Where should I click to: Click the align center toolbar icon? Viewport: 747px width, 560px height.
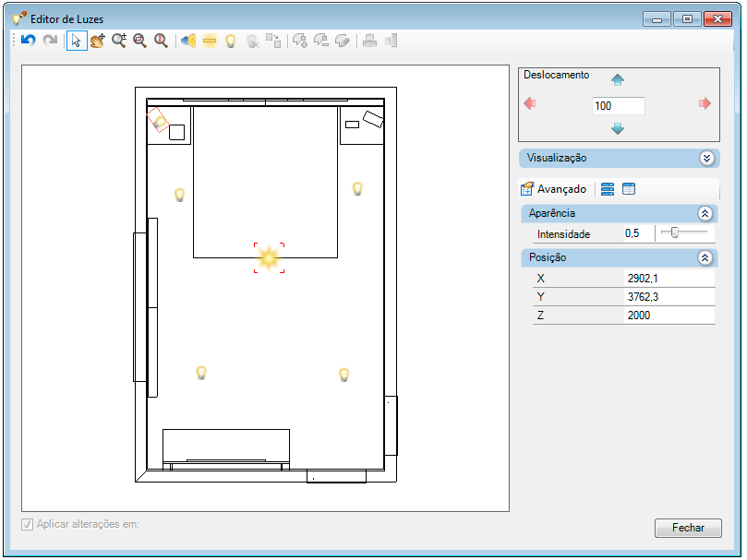tap(369, 41)
